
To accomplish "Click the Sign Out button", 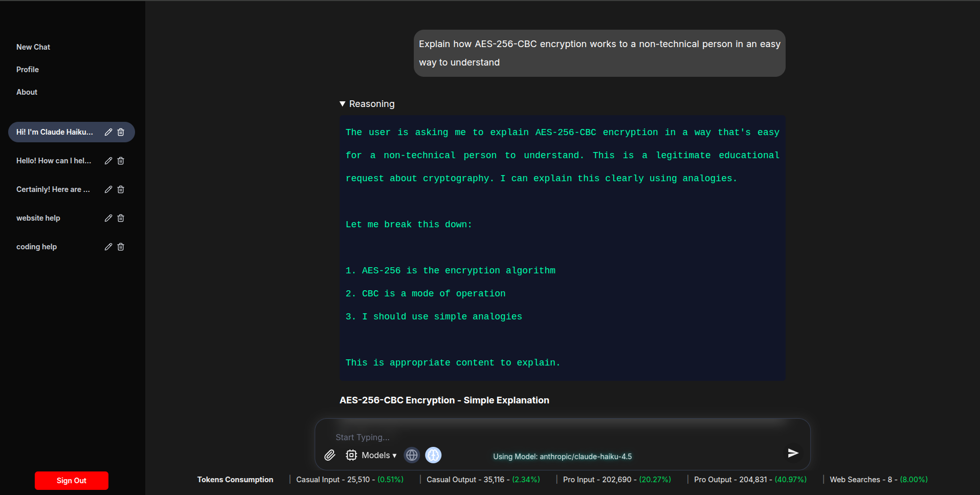I will coord(72,481).
